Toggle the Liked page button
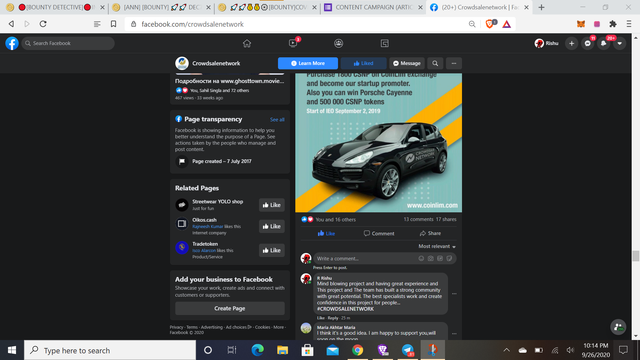Image resolution: width=640 pixels, height=360 pixels. pyautogui.click(x=363, y=63)
